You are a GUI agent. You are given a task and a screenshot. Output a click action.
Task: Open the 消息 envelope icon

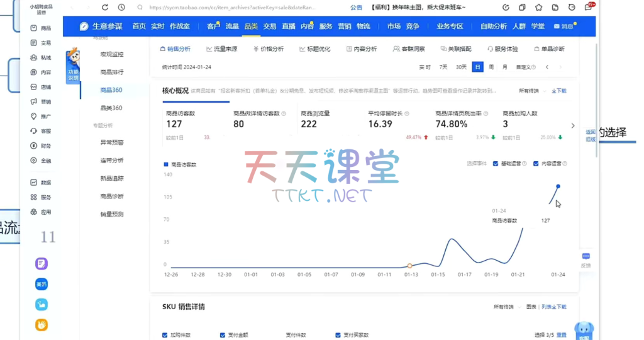[557, 26]
